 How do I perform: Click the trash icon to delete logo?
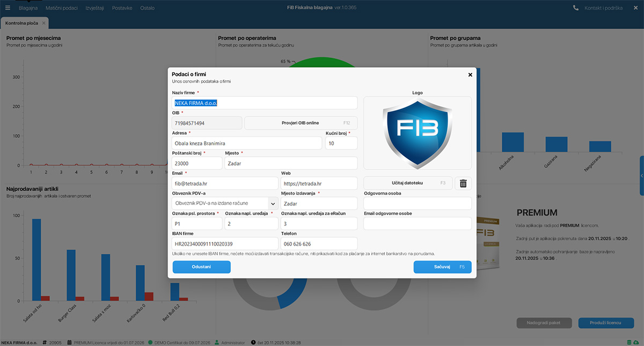click(x=463, y=183)
